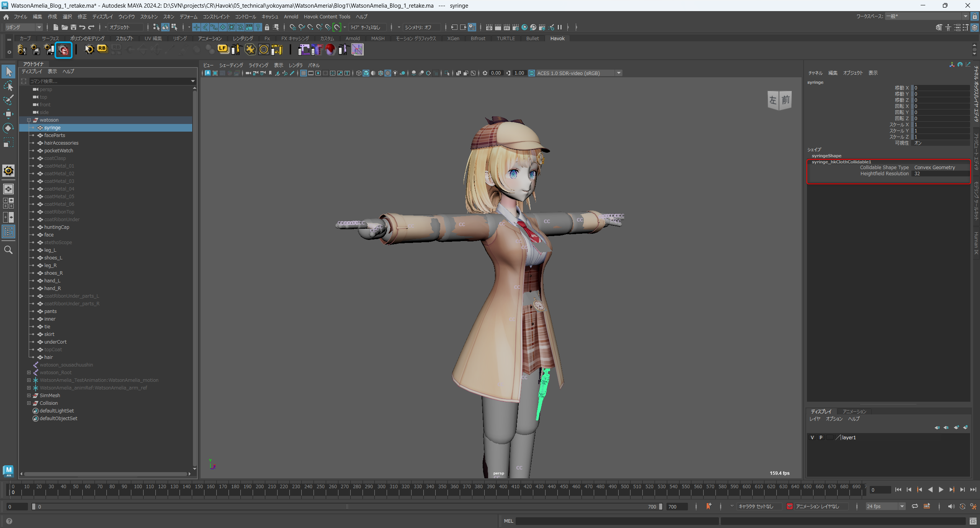Click the view cube 前 face
Viewport: 980px width, 528px height.
click(x=786, y=100)
